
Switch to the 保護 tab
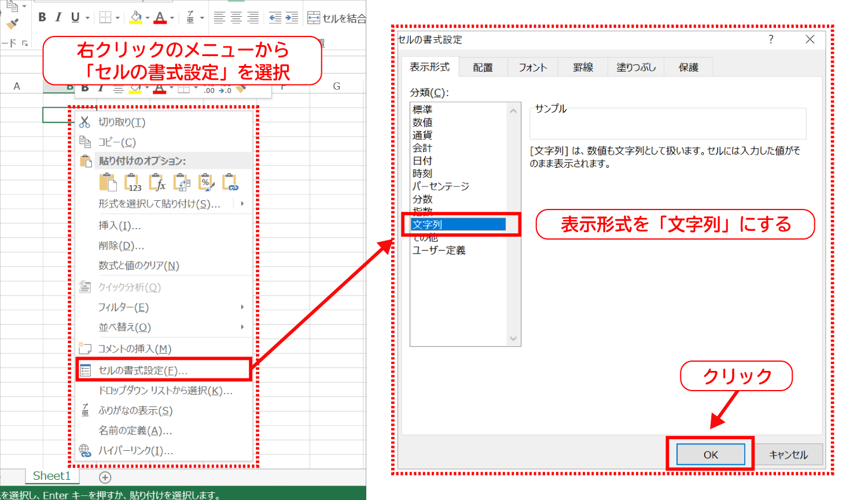pyautogui.click(x=688, y=67)
